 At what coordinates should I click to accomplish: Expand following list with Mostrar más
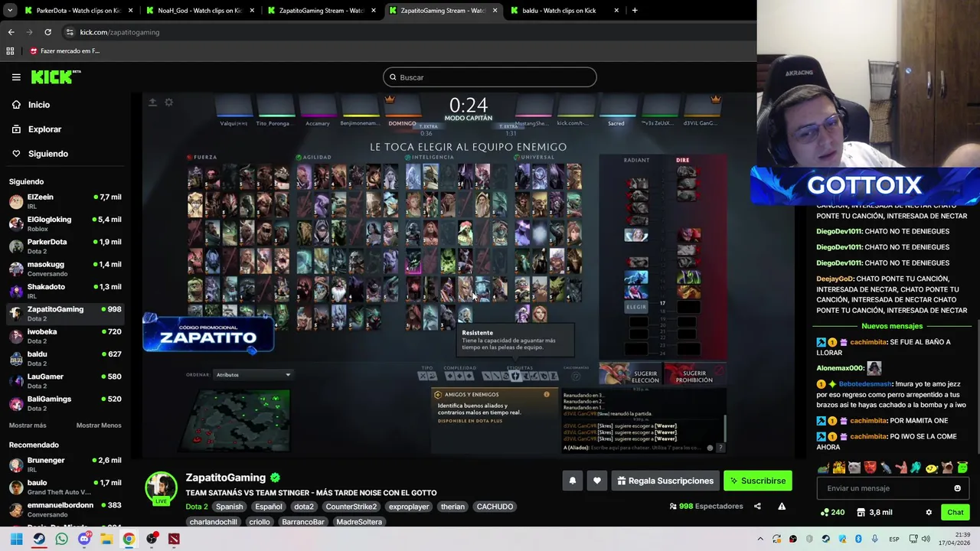[28, 425]
